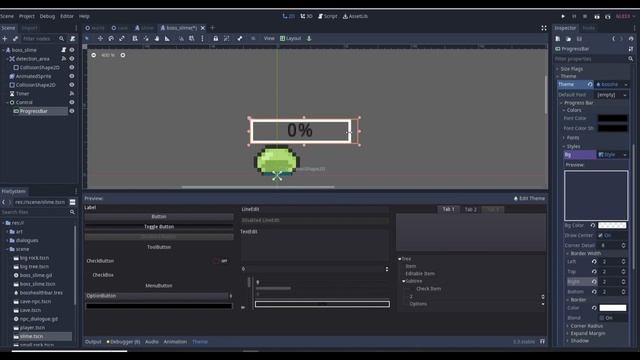Toggle the CheckButton switch in theme preview

220,261
